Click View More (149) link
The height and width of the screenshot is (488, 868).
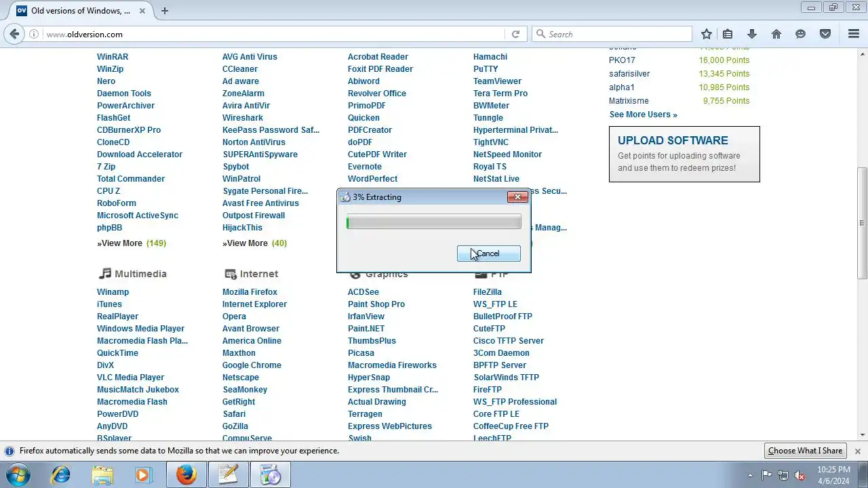point(132,243)
